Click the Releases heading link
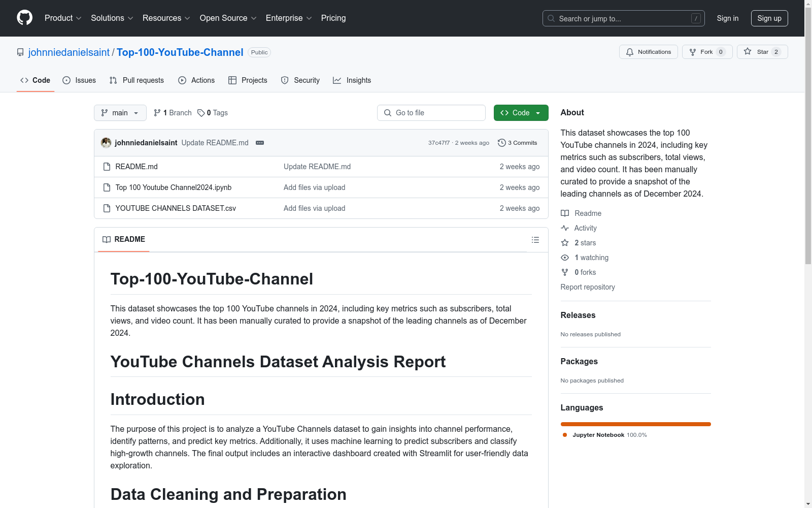Image resolution: width=812 pixels, height=508 pixels. point(578,315)
